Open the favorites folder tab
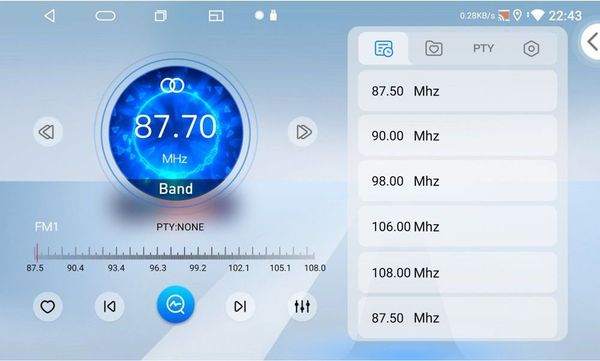The width and height of the screenshot is (600, 361). coord(434,49)
